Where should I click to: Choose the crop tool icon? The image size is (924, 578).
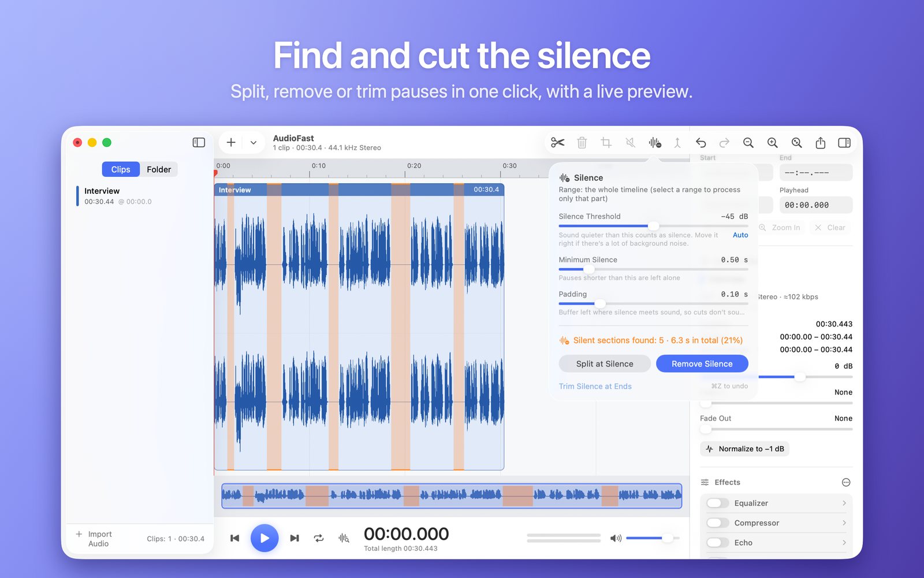[x=606, y=142]
